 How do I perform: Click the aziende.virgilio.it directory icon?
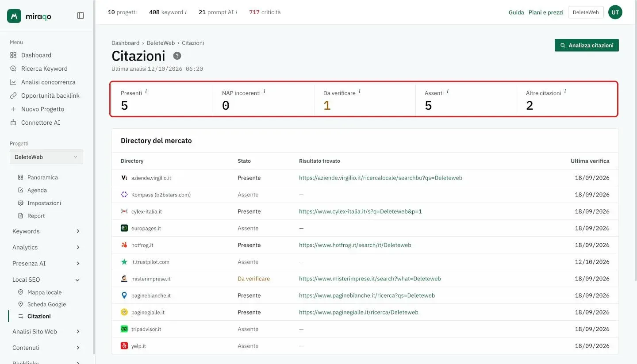pyautogui.click(x=124, y=178)
